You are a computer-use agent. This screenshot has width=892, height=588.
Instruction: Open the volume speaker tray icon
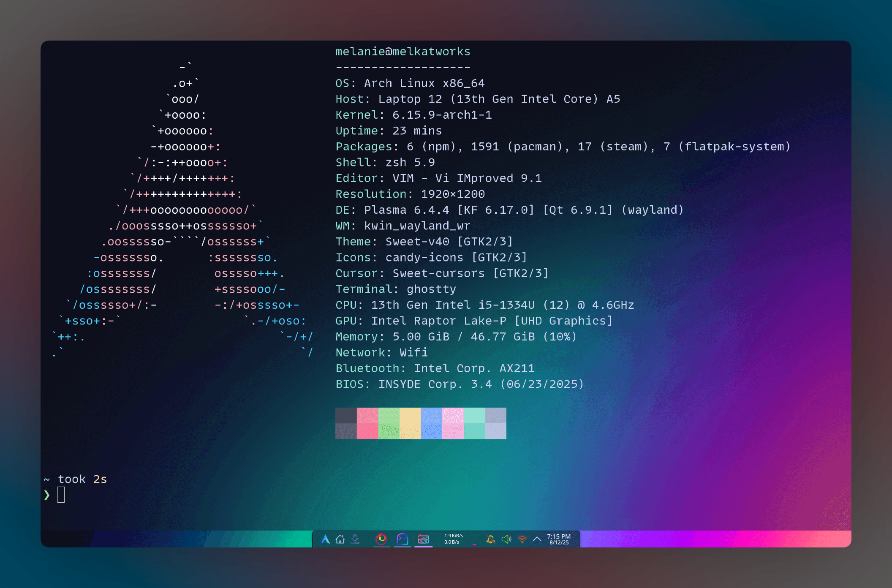coord(506,539)
